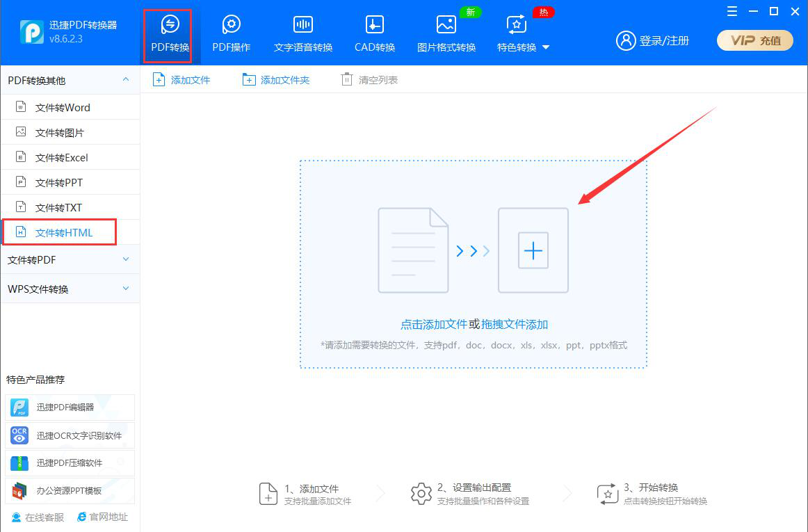Click the trash icon for 清空列表
Screen dimensions: 808x532
coord(347,79)
